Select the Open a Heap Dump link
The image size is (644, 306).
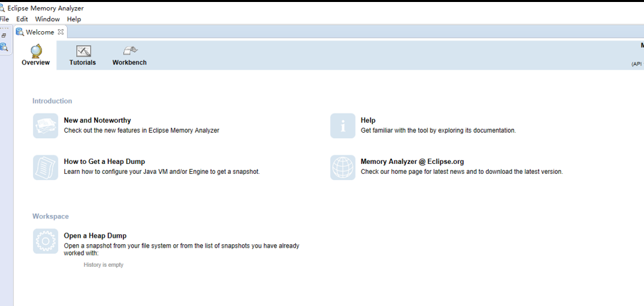pyautogui.click(x=96, y=236)
